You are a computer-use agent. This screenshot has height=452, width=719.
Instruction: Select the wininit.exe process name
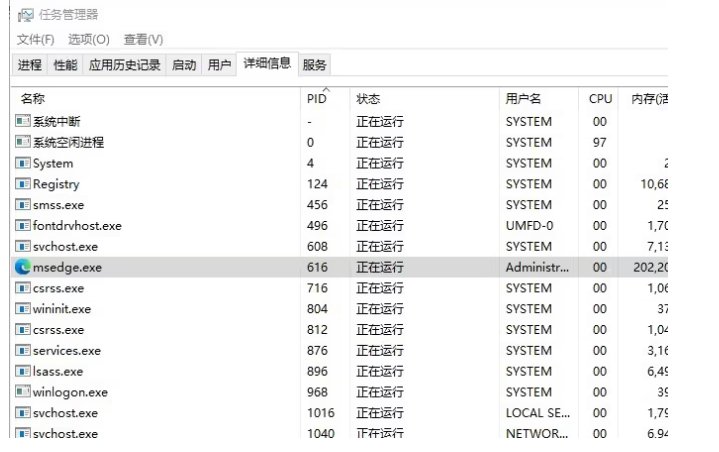click(x=61, y=309)
